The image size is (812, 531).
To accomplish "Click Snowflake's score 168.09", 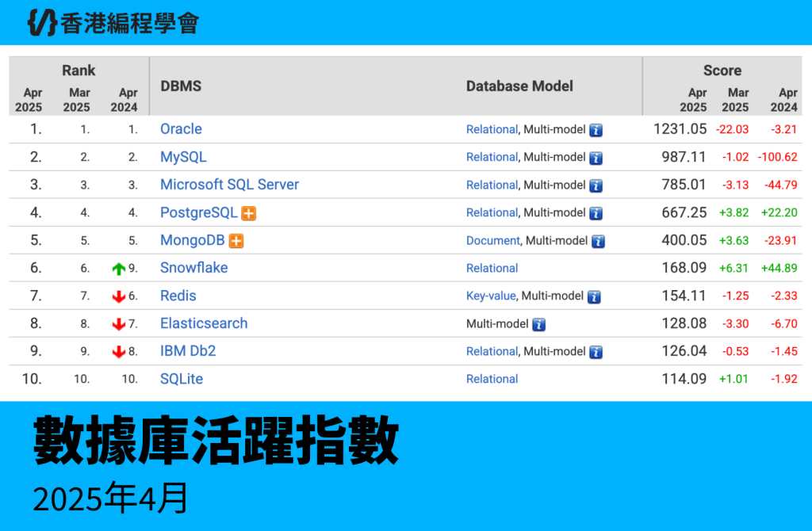I will [x=684, y=268].
